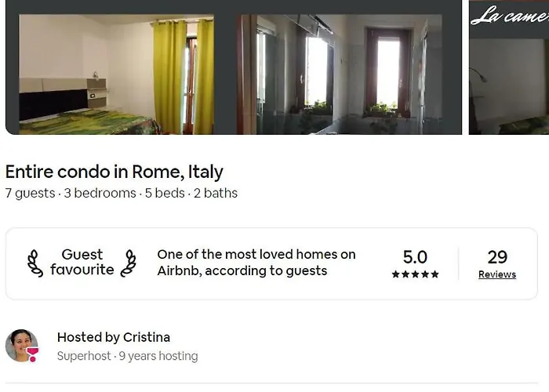549x392 pixels.
Task: Click the first star in the rating
Action: (395, 274)
